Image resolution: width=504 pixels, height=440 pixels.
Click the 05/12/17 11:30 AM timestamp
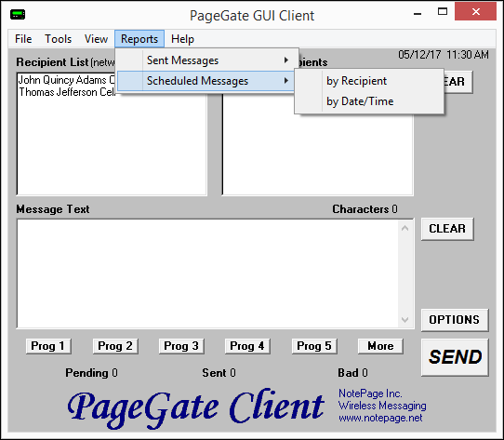444,55
